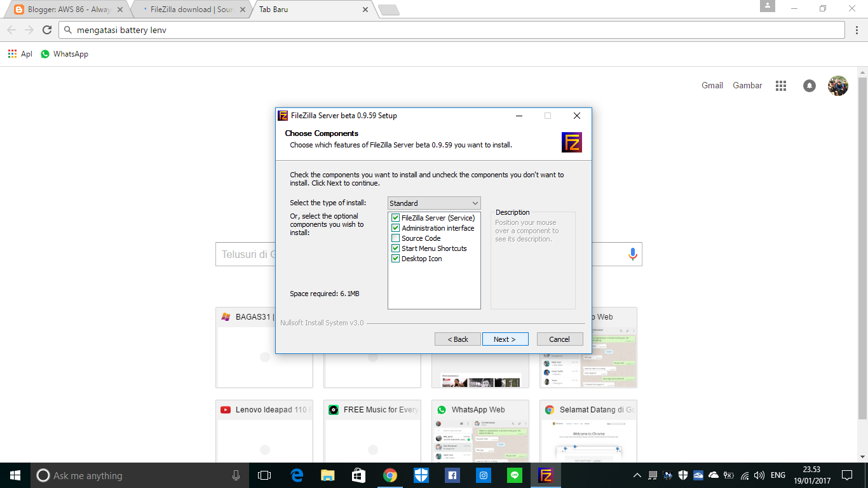Switch to the Blogger AWS 86 tab
868x488 pixels.
[67, 10]
